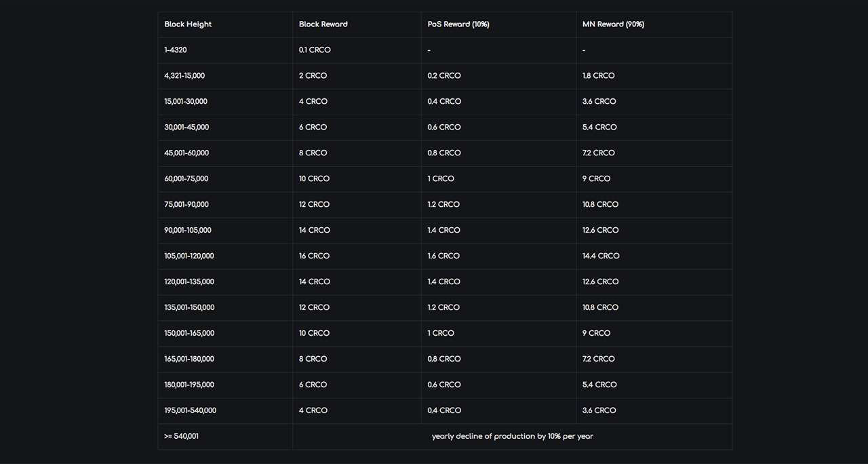
Task: Click 12 CRCO in the 135,001-150,000 row
Action: (357, 308)
